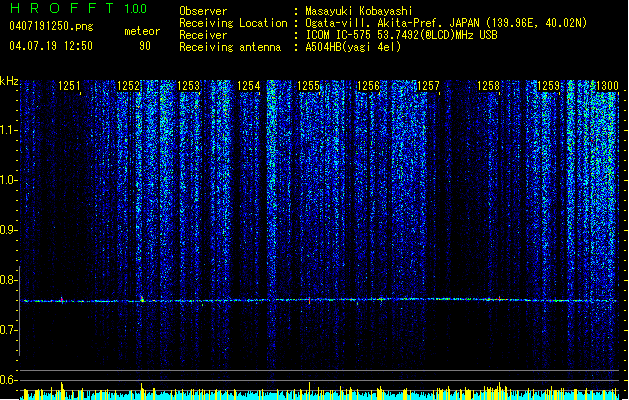Click the Receiving Location label
Screen dimensions: 629x400
[233, 23]
